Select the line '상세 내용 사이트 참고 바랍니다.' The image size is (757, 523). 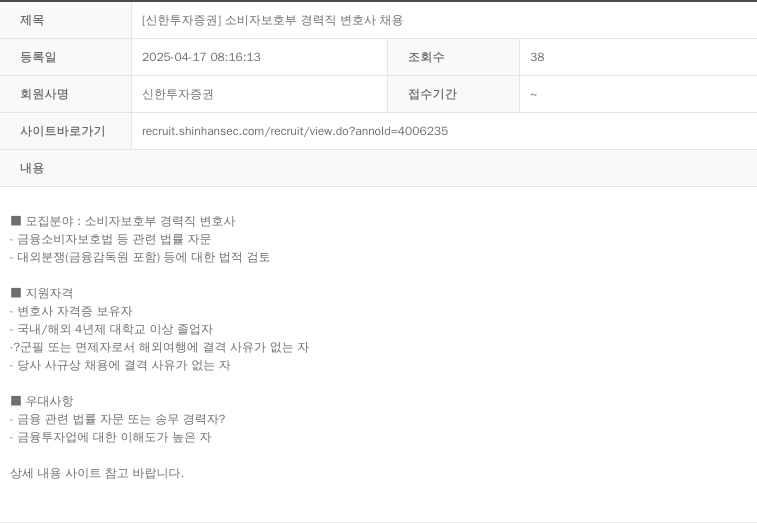pos(97,473)
